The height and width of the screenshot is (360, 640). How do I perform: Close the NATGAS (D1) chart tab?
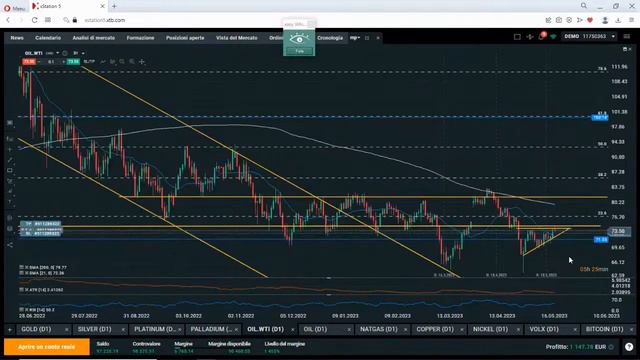[x=405, y=329]
